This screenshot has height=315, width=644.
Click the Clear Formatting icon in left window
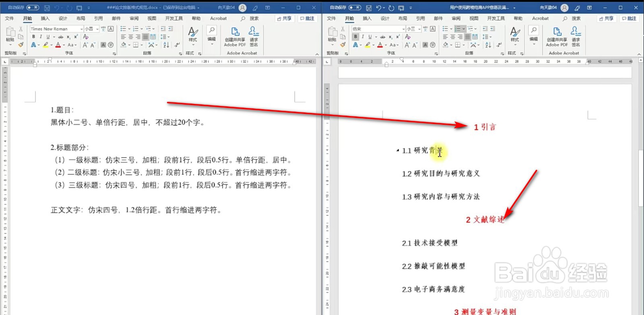[x=86, y=37]
